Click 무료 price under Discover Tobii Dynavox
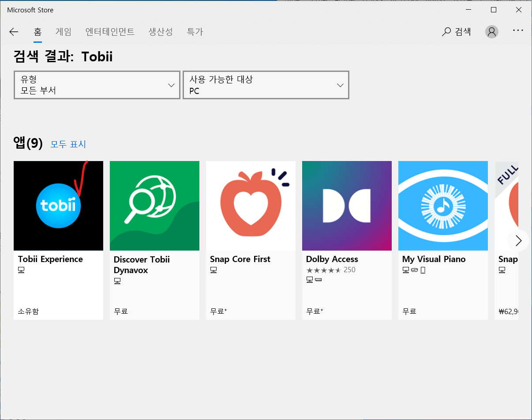 121,311
